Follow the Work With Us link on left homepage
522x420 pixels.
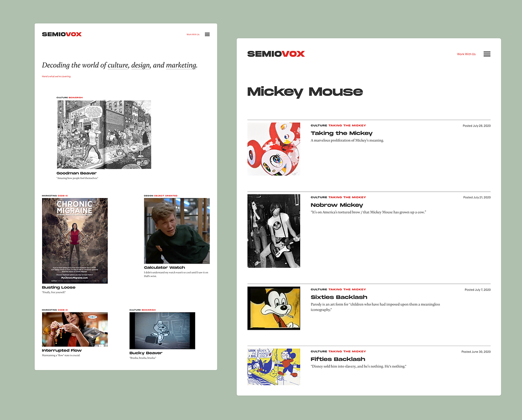(193, 34)
